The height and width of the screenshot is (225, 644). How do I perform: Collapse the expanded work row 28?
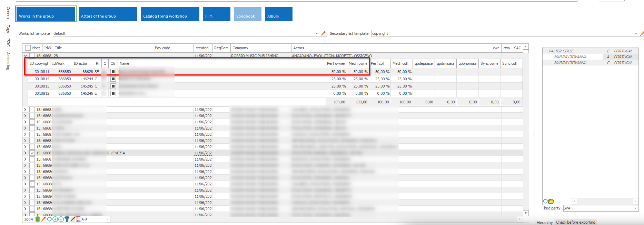point(25,56)
